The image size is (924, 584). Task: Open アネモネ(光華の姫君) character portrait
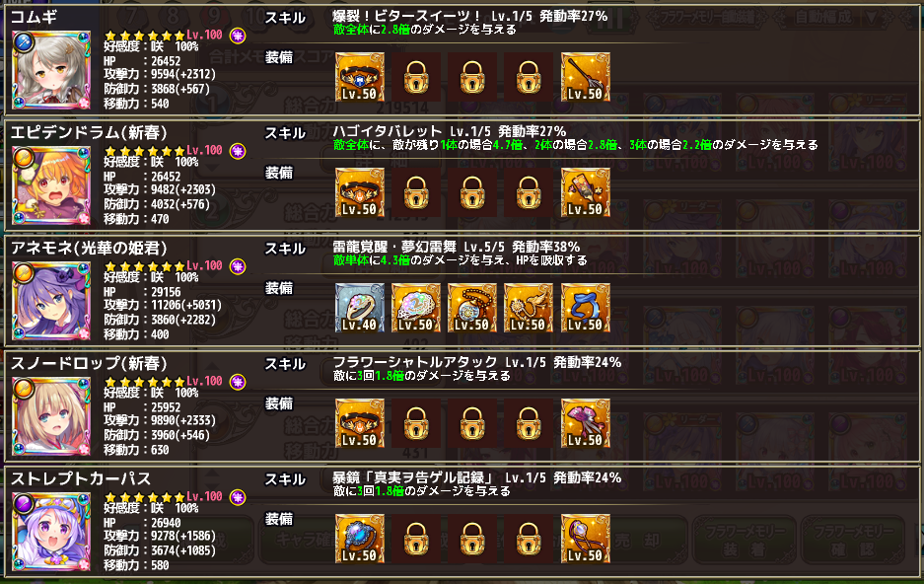[51, 301]
